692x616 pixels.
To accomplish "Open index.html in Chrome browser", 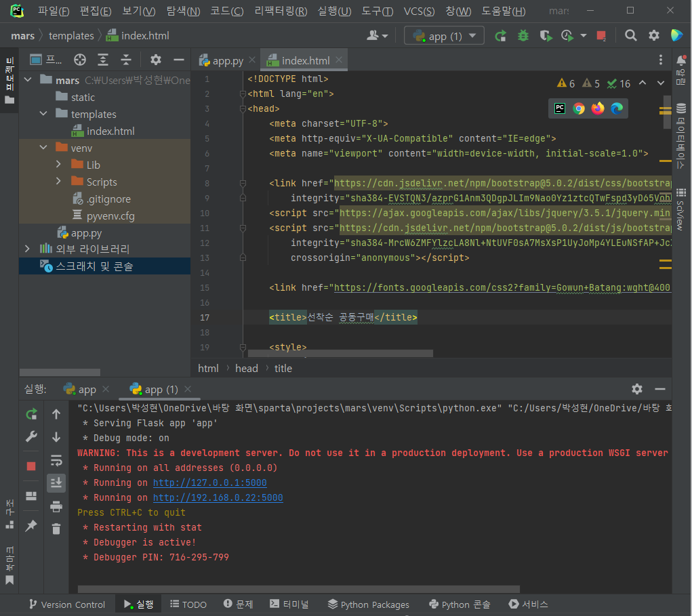I will coord(579,108).
